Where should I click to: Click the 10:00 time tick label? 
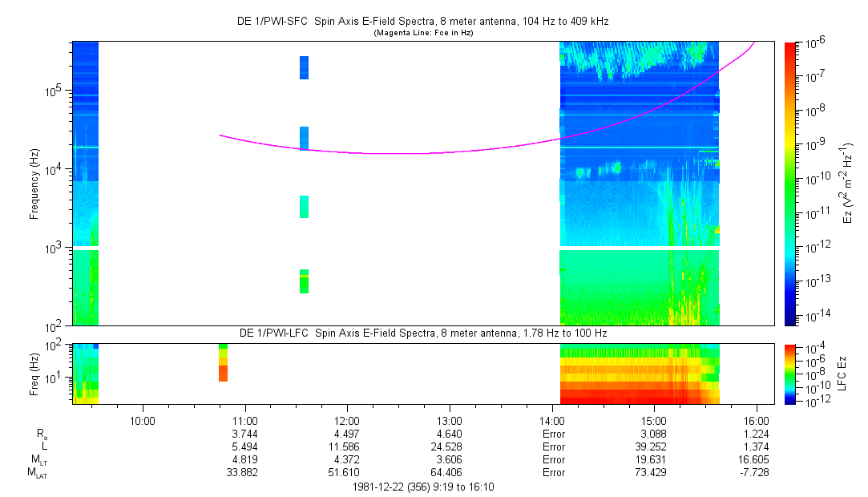(143, 421)
